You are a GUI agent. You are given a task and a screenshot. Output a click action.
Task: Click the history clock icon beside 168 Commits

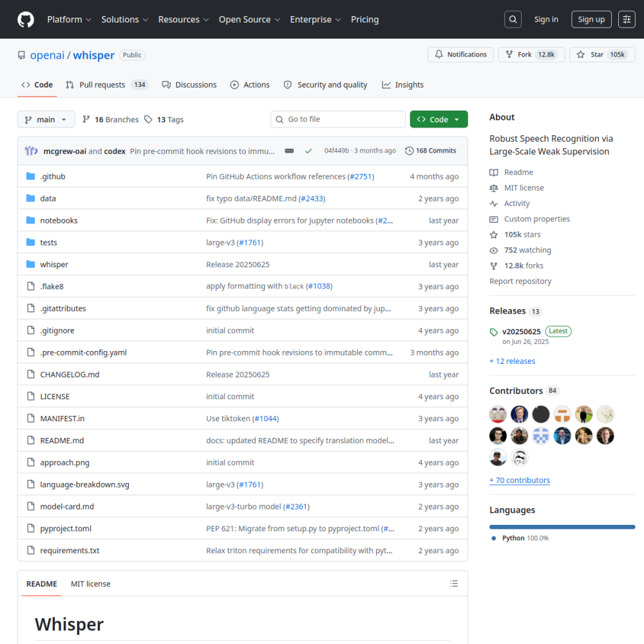[x=409, y=151]
